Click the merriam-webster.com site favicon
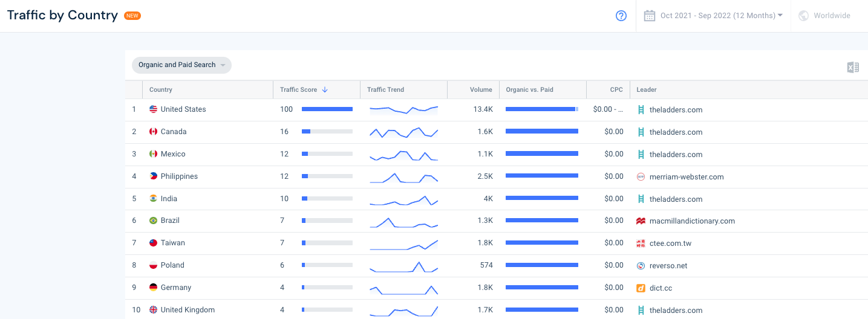This screenshot has width=868, height=319. point(641,177)
